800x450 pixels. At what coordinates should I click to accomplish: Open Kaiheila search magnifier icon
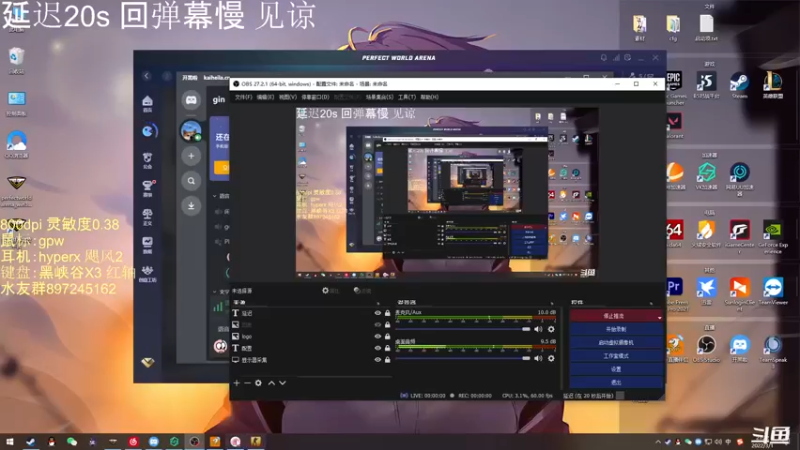point(191,181)
